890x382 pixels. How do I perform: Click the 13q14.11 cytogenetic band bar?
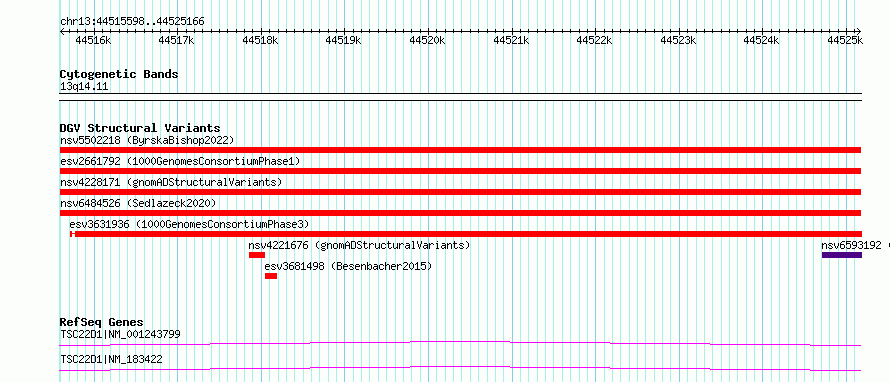pos(460,97)
